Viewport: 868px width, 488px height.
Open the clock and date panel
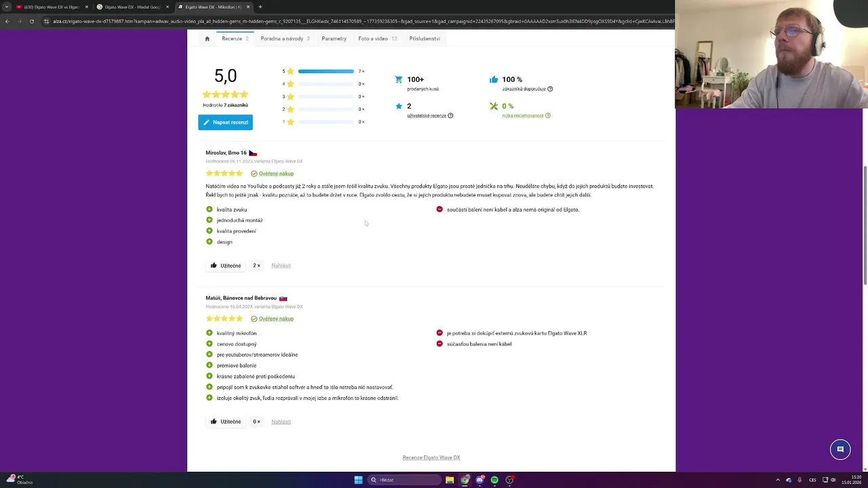[851, 480]
